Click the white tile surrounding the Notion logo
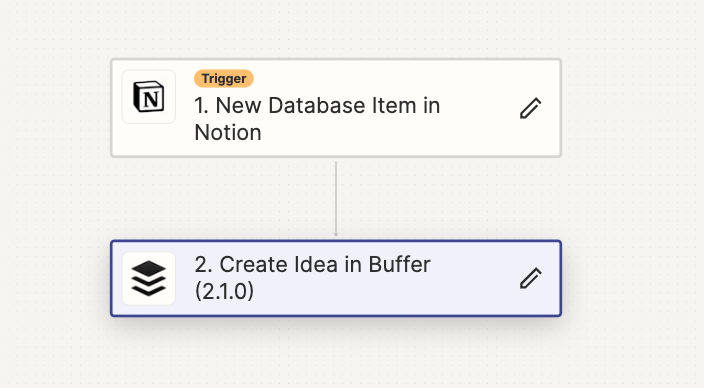 click(x=149, y=97)
